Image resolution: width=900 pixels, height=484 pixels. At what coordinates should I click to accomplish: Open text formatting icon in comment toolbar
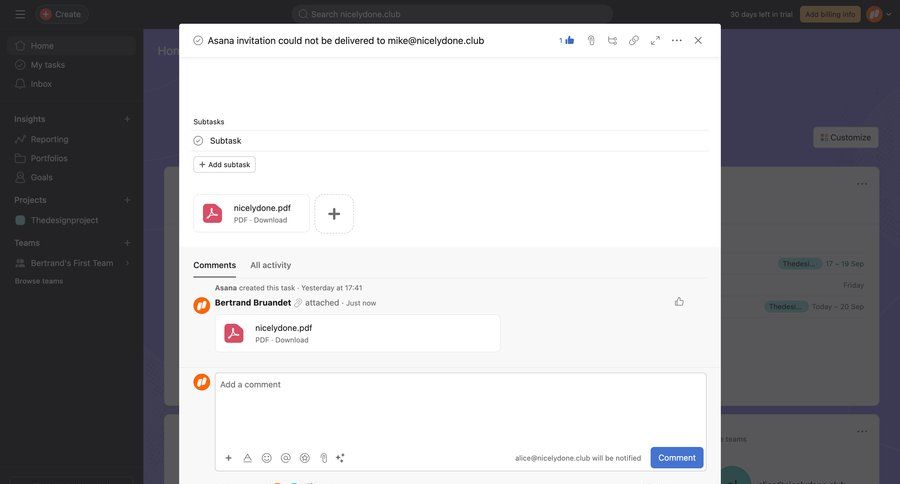[247, 458]
